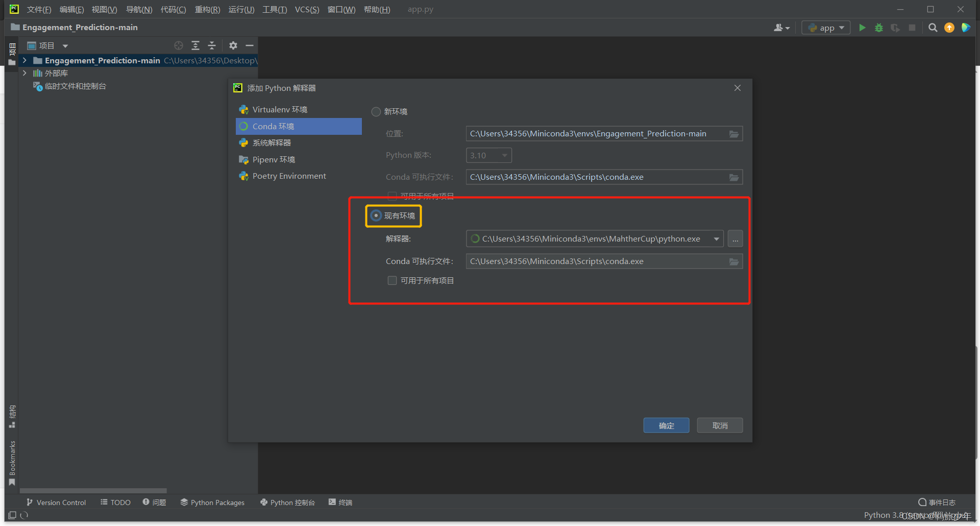The height and width of the screenshot is (526, 980).
Task: Click Collapse All icon in Project panel
Action: tap(212, 45)
